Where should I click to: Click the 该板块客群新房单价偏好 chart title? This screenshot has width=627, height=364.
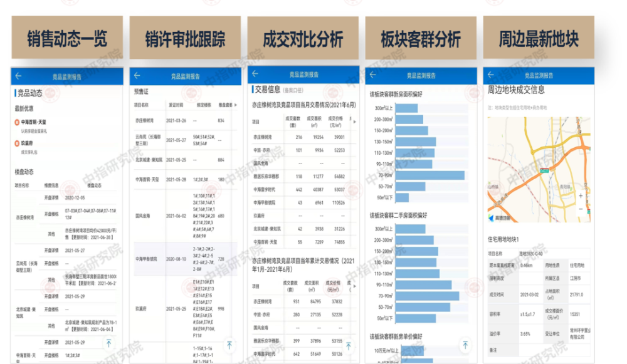[396, 336]
